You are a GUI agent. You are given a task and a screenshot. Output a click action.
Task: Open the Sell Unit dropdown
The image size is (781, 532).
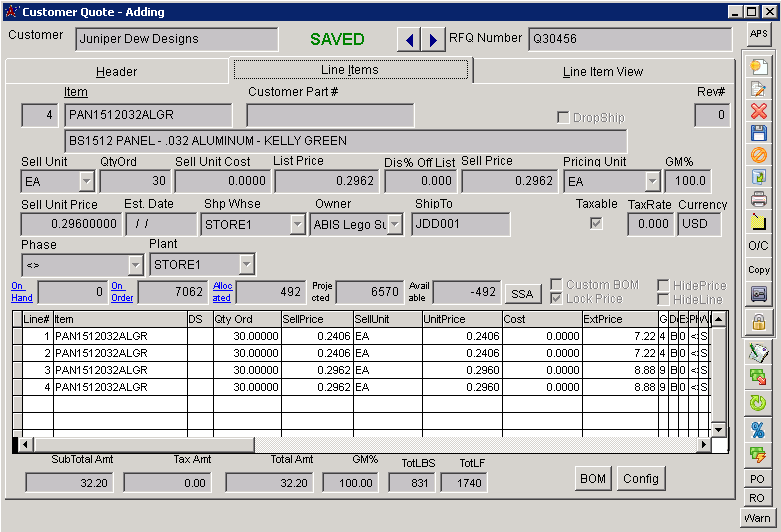click(86, 182)
